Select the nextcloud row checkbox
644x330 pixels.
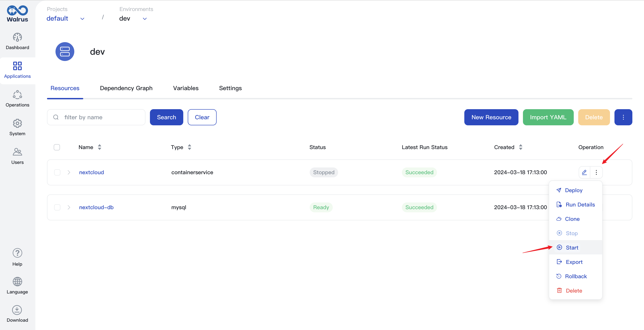pyautogui.click(x=58, y=172)
